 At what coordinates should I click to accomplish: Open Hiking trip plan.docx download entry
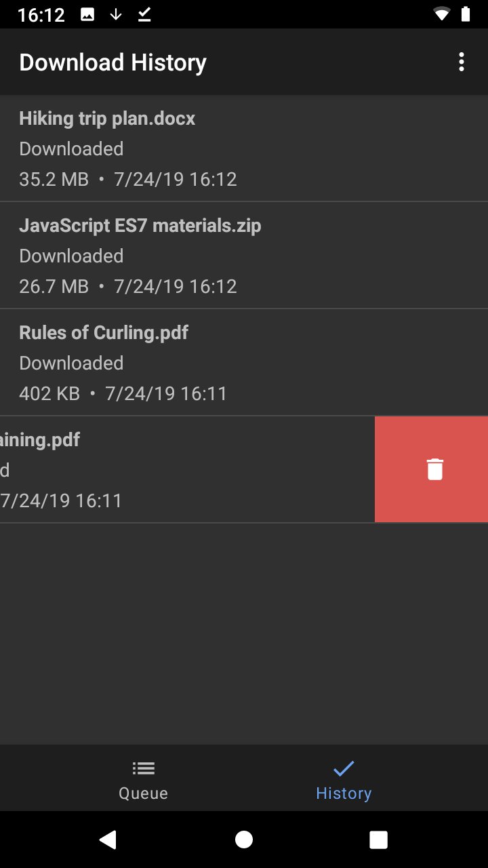coord(244,149)
